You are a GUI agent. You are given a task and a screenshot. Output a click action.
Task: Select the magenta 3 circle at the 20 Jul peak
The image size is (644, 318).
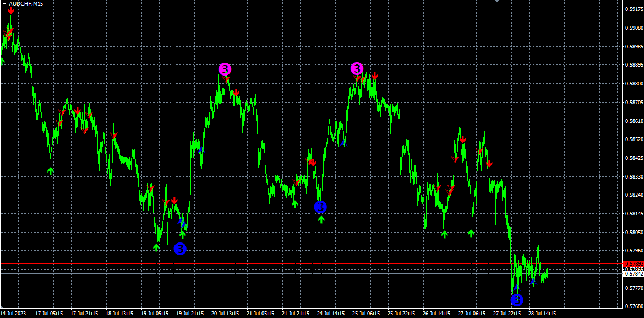pyautogui.click(x=225, y=69)
